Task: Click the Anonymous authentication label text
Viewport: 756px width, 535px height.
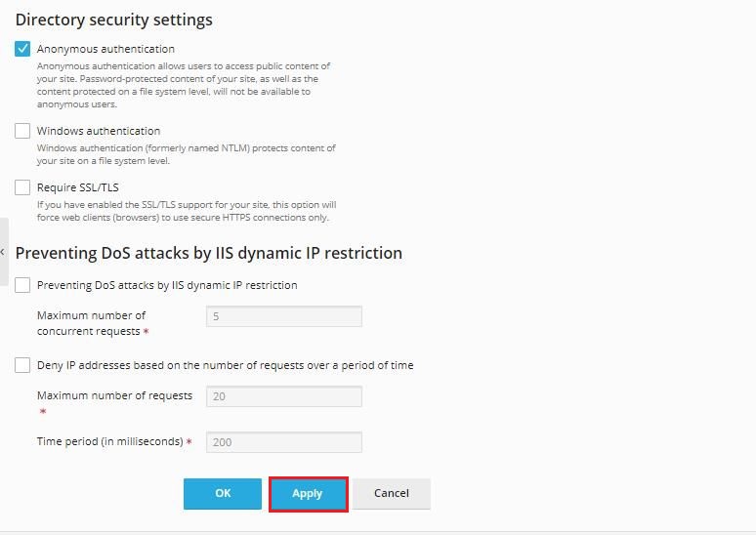Action: 105,49
